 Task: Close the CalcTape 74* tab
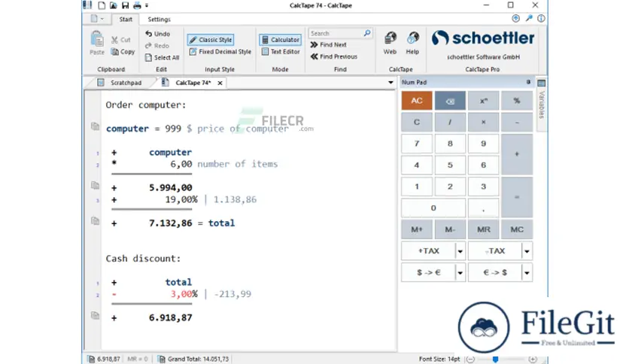(220, 83)
